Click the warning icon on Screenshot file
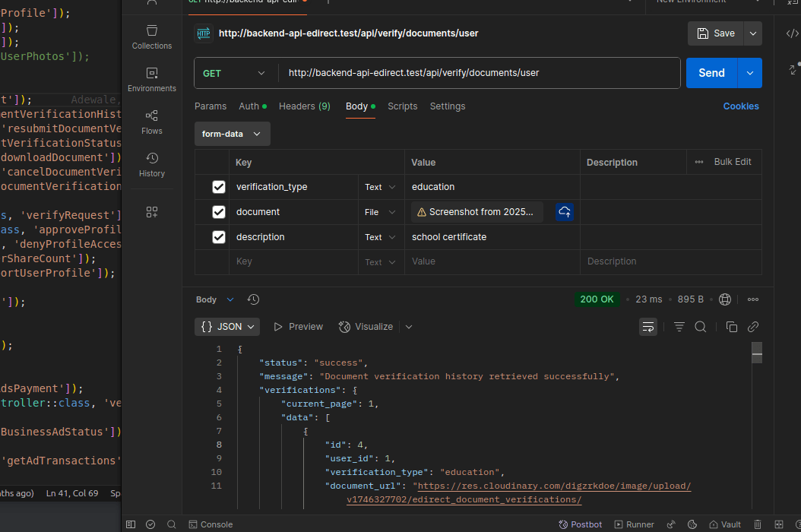Screen dimensions: 801x532 pyautogui.click(x=422, y=212)
